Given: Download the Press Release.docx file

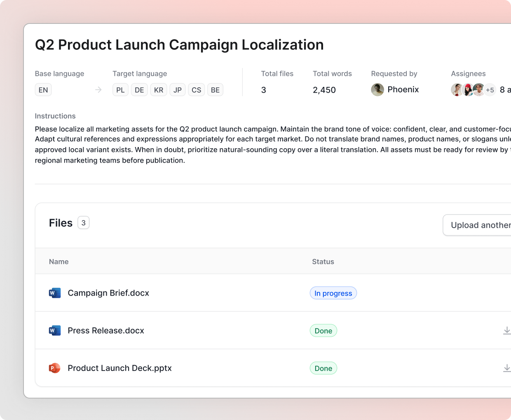Looking at the screenshot, I should click(x=507, y=330).
